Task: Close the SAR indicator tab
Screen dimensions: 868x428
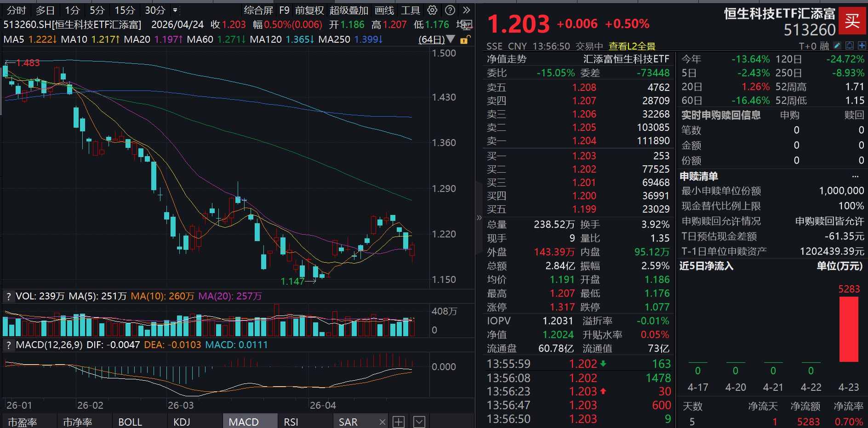Action: coord(383,422)
